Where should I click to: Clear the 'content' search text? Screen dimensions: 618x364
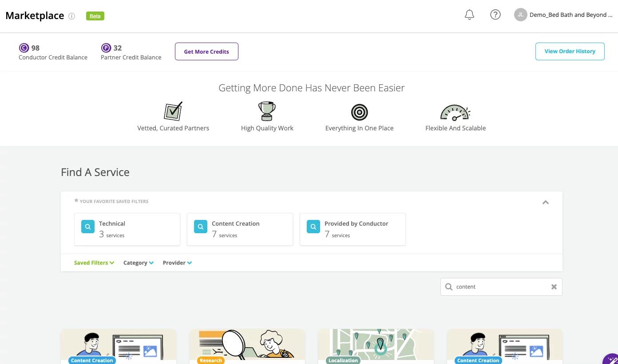pos(554,287)
